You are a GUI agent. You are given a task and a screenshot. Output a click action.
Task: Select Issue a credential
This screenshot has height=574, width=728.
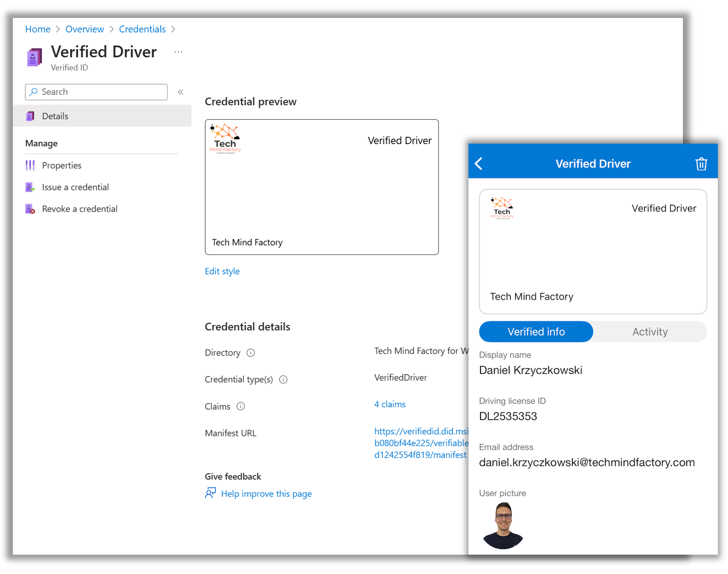point(75,187)
